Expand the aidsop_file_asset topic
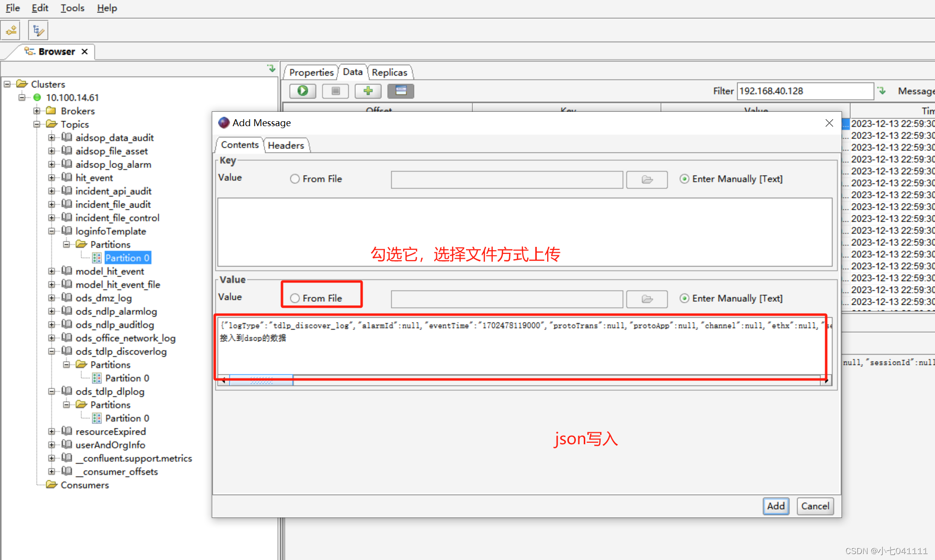 click(x=52, y=151)
